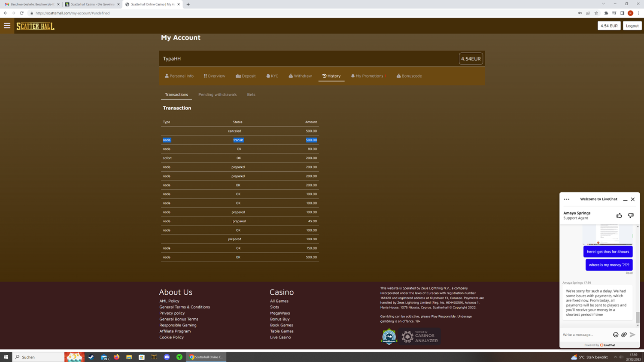Viewport: 644px width, 362px height.
Task: Open General Terms & Conditions link
Action: tap(185, 307)
